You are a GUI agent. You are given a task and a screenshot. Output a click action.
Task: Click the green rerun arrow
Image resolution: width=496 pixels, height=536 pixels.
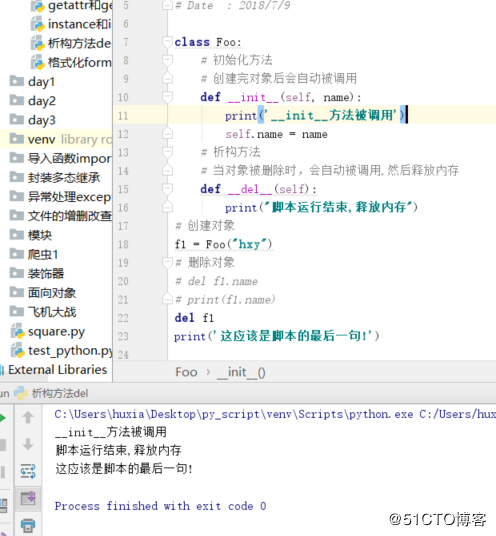click(2, 418)
